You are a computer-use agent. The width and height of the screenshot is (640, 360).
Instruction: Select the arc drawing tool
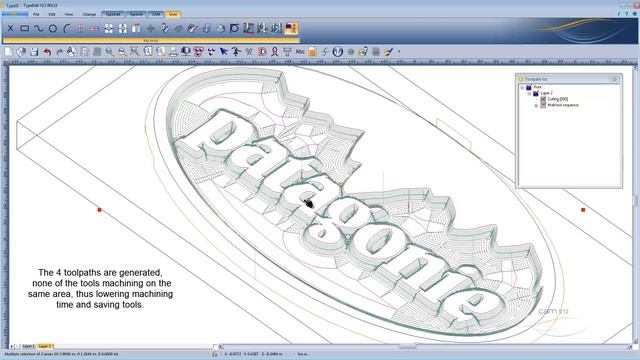point(67,28)
